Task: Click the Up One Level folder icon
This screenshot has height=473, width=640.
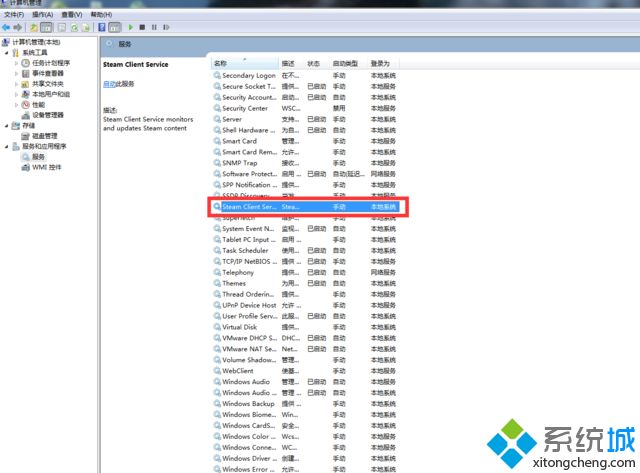Action: coord(33,27)
